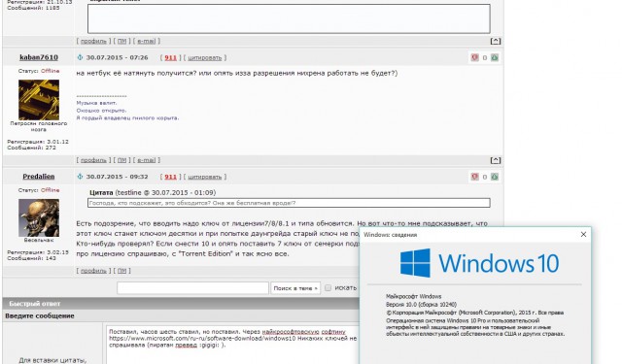Image resolution: width=622 pixels, height=364 pixels.
Task: Click post link icon beside 30.07.2015 - 07:26
Action: point(80,57)
